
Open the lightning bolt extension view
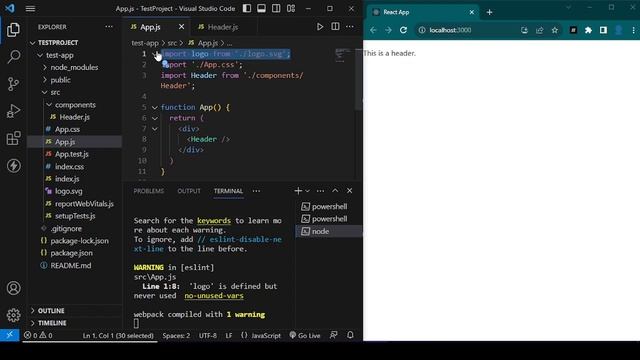[13, 166]
